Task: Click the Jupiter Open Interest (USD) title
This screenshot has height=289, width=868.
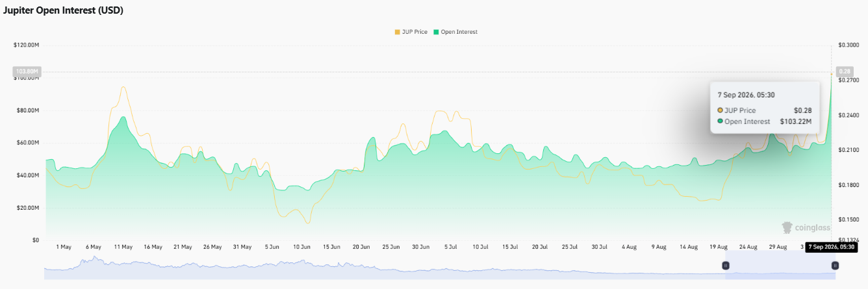Action: pyautogui.click(x=64, y=11)
